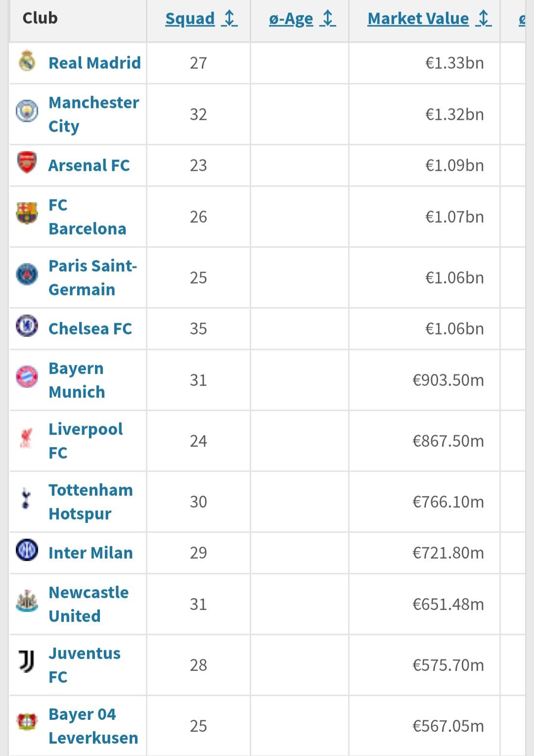This screenshot has width=534, height=756.
Task: Click the Newcastle United crest
Action: [x=27, y=601]
